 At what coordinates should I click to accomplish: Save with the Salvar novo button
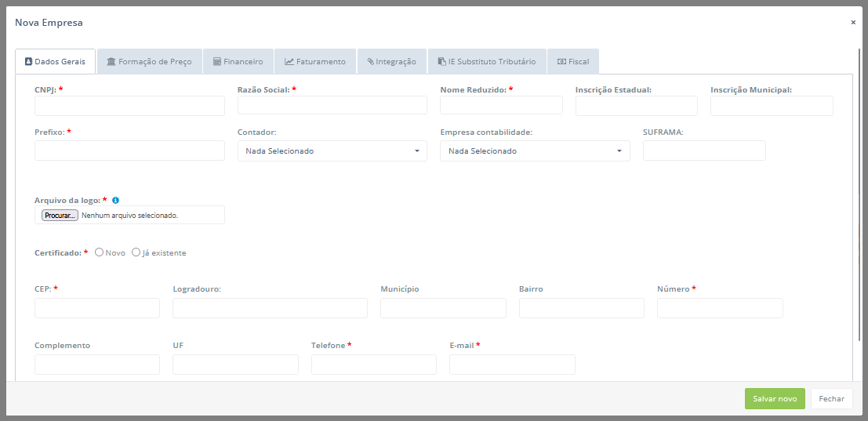(774, 399)
